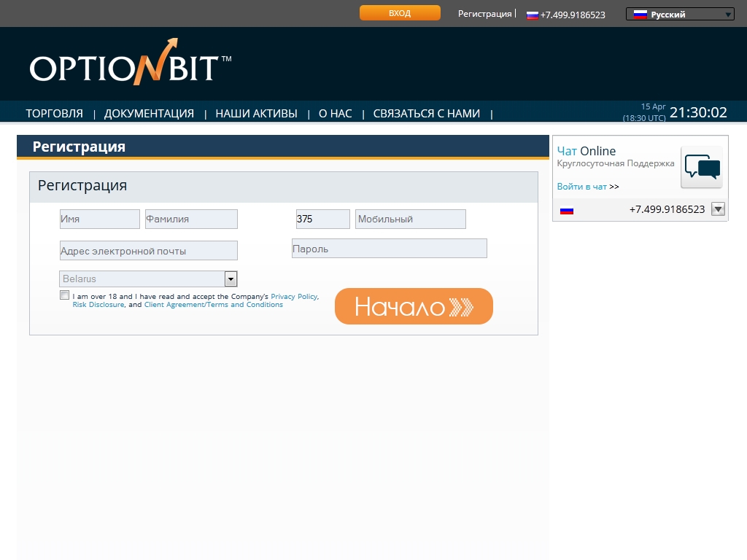Expand the Русский language dropdown

727,14
